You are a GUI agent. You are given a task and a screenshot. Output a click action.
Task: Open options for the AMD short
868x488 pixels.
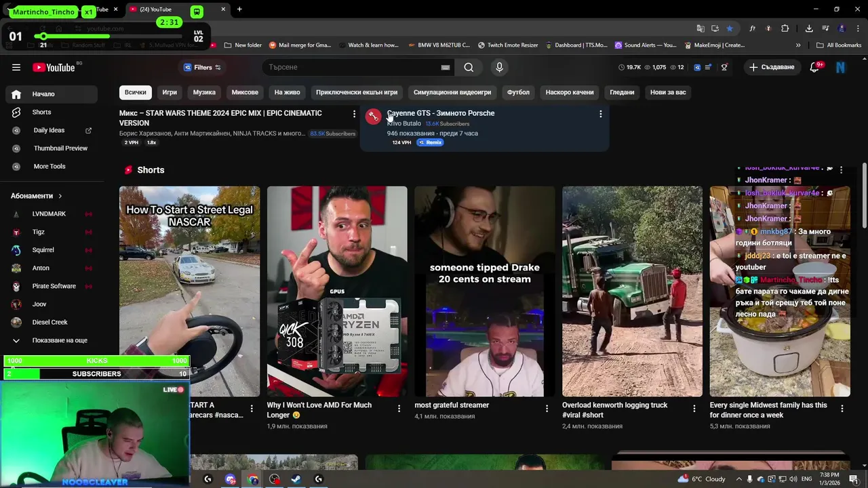[399, 408]
